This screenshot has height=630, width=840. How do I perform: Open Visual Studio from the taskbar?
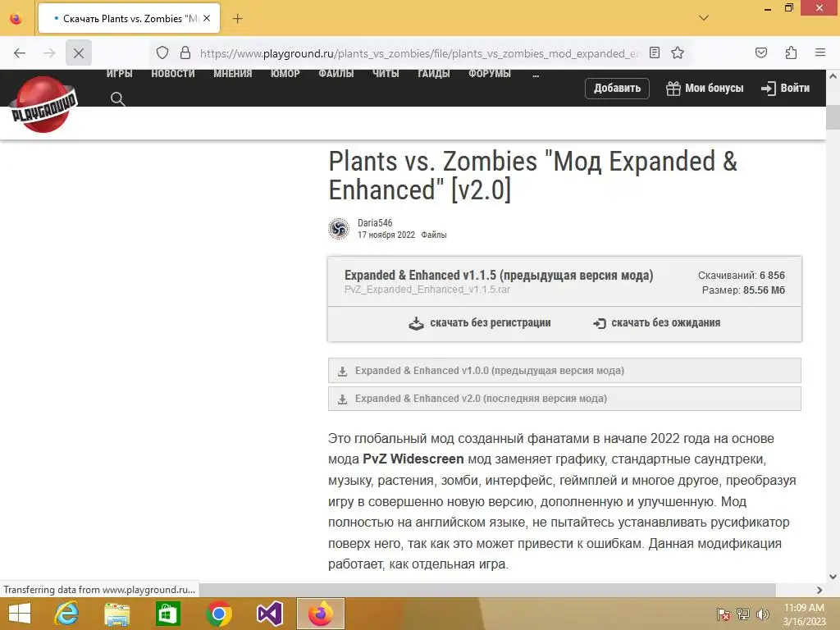point(269,614)
